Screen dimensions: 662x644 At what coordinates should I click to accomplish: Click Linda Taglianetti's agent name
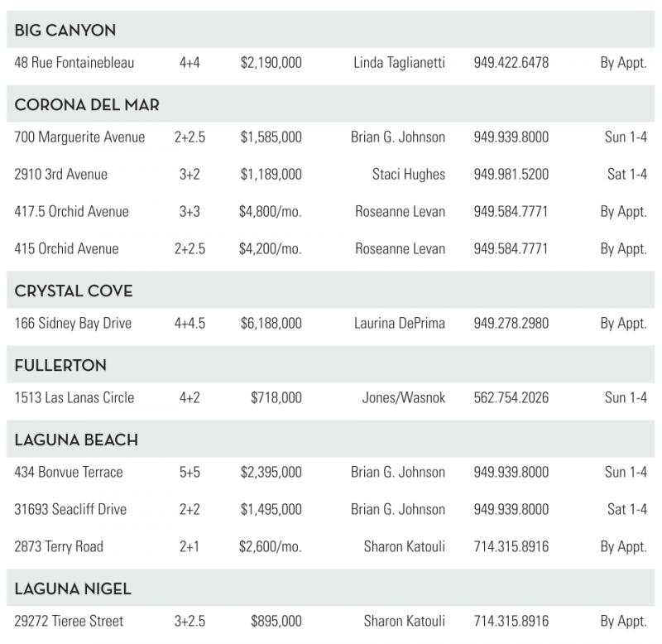[x=399, y=63]
